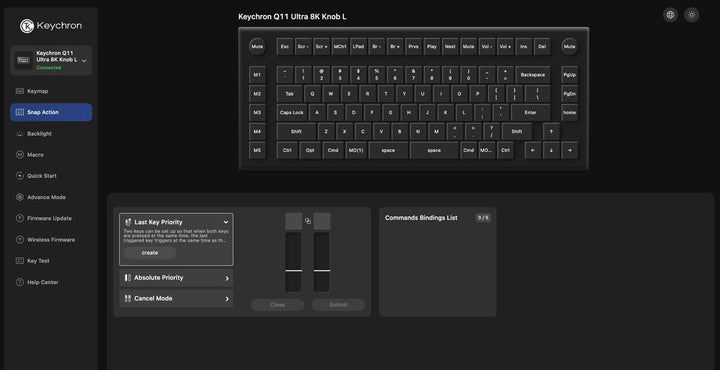
Task: Open Quick Start
Action: coord(51,176)
